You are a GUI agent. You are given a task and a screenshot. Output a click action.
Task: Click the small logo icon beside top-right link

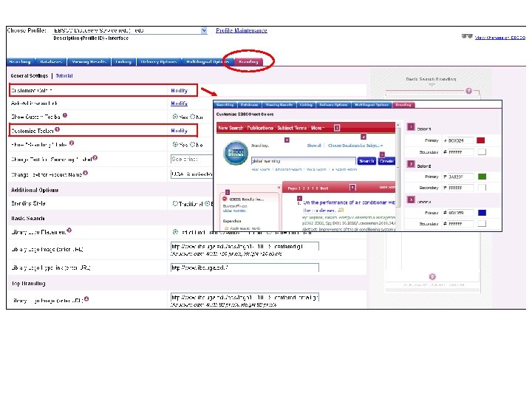coord(467,36)
